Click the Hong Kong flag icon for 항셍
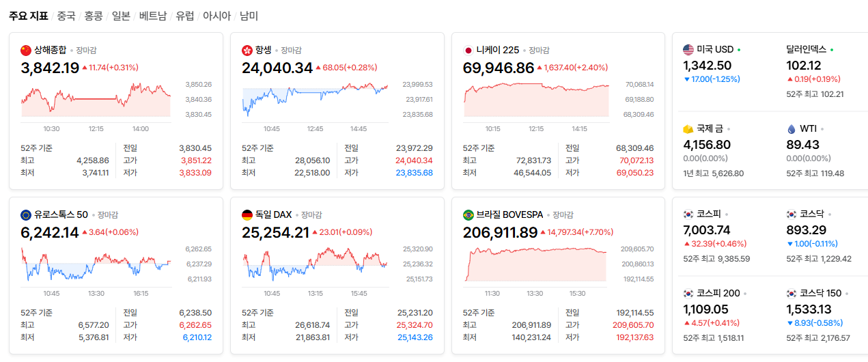 click(247, 50)
